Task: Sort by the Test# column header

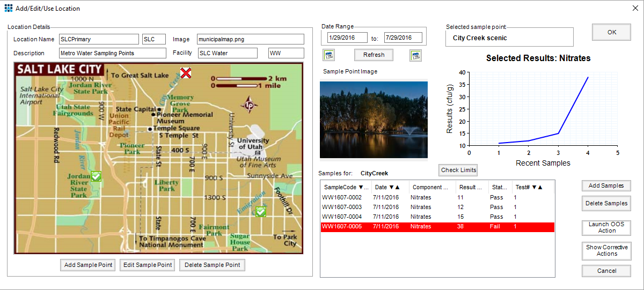Action: pos(529,187)
